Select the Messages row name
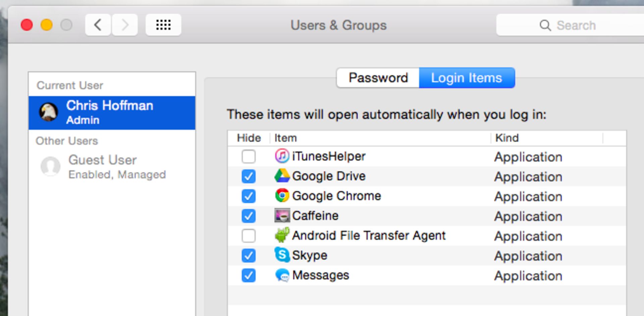 321,275
